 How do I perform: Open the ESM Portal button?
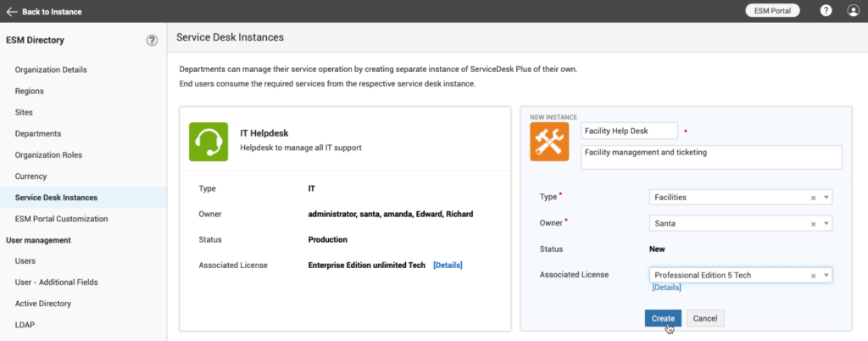pos(772,10)
